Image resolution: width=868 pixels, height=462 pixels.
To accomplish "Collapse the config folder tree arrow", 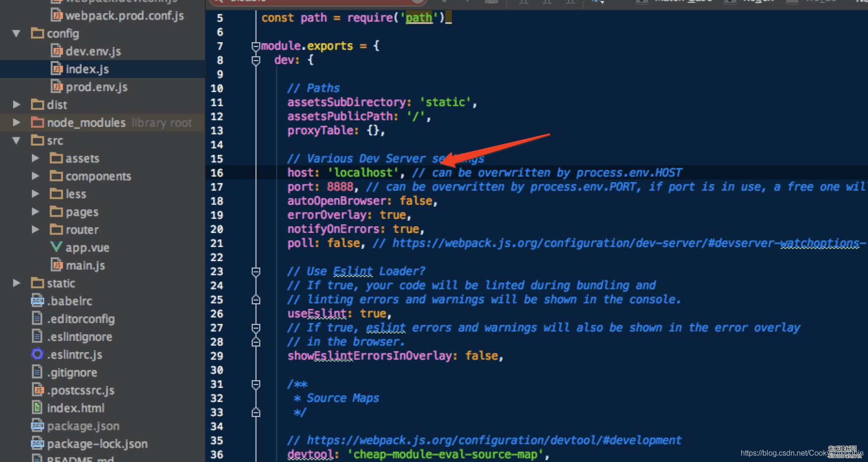I will pyautogui.click(x=16, y=33).
